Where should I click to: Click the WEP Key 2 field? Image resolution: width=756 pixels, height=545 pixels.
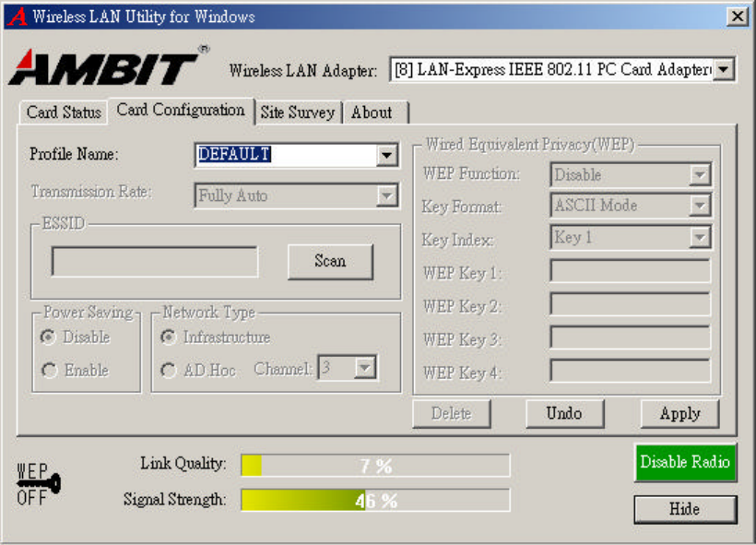(631, 304)
